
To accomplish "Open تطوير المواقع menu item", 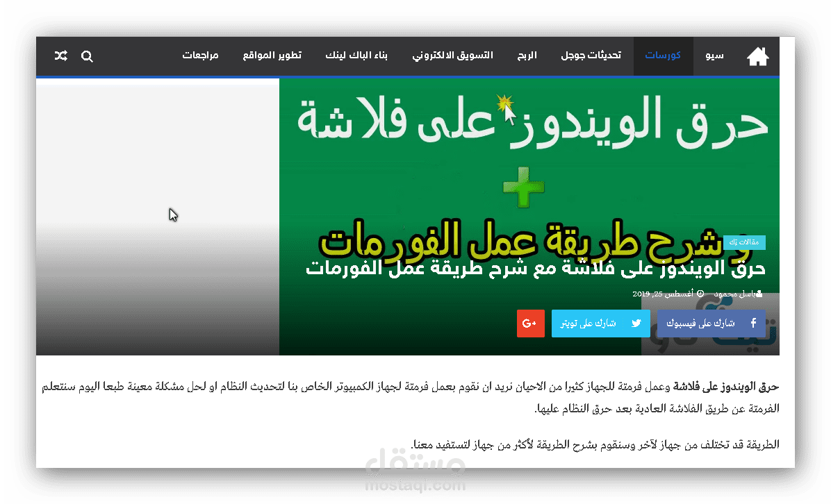I will coord(272,56).
